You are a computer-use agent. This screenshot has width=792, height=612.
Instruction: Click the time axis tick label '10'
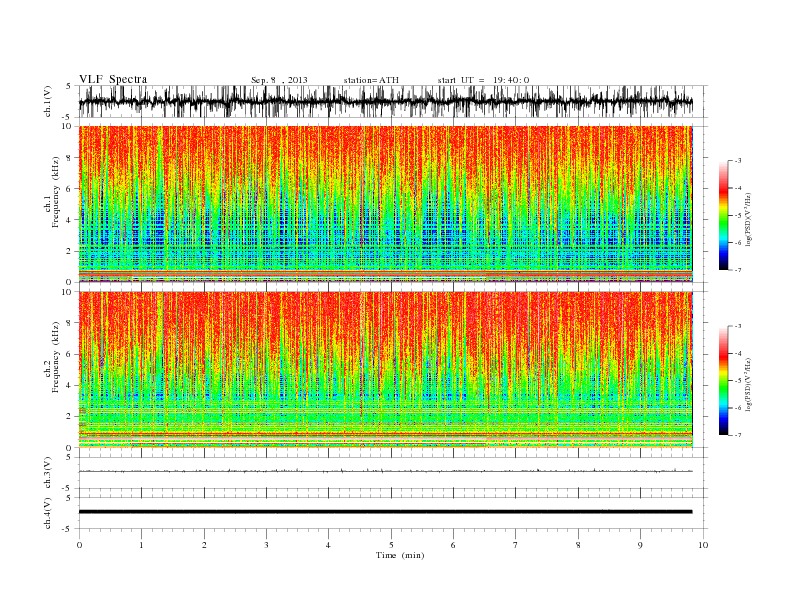[703, 545]
